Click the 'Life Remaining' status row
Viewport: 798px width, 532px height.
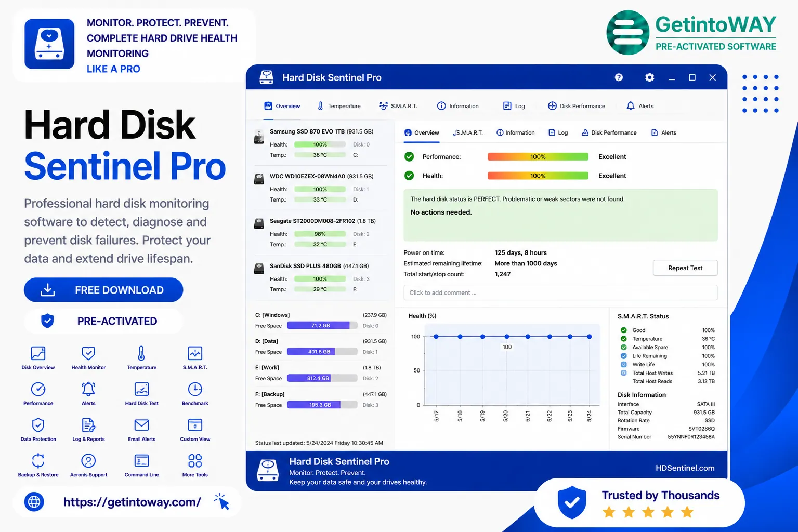668,356
